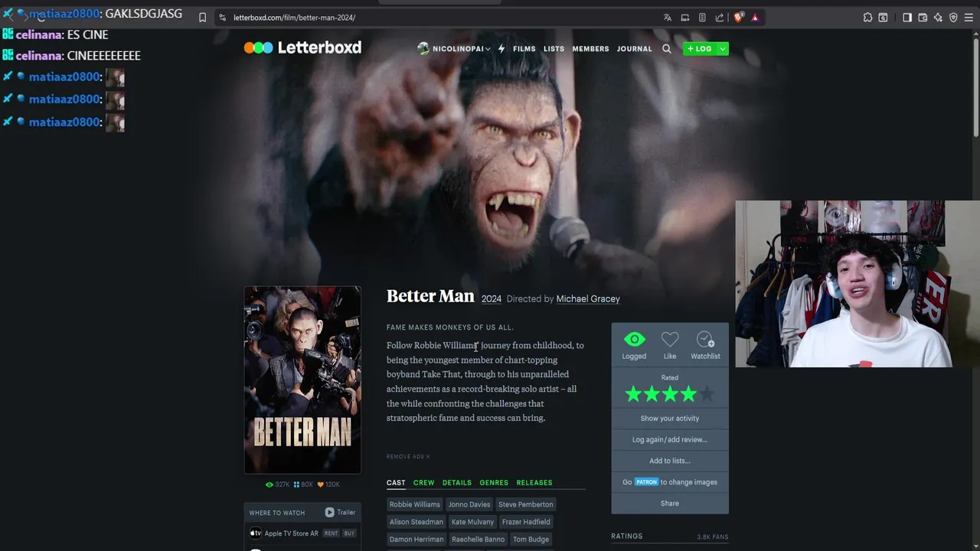Open the browser hamburger menu
Image resolution: width=980 pixels, height=551 pixels.
pyautogui.click(x=969, y=18)
